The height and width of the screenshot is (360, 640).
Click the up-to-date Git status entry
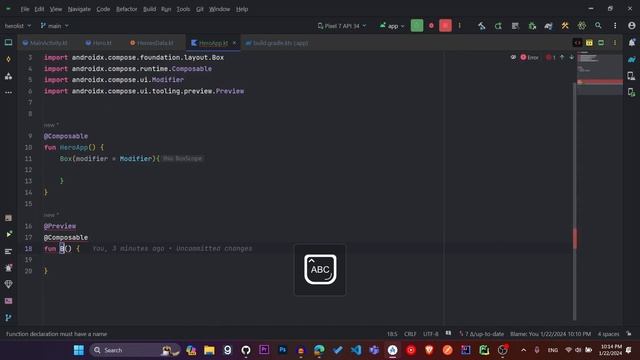(x=482, y=334)
